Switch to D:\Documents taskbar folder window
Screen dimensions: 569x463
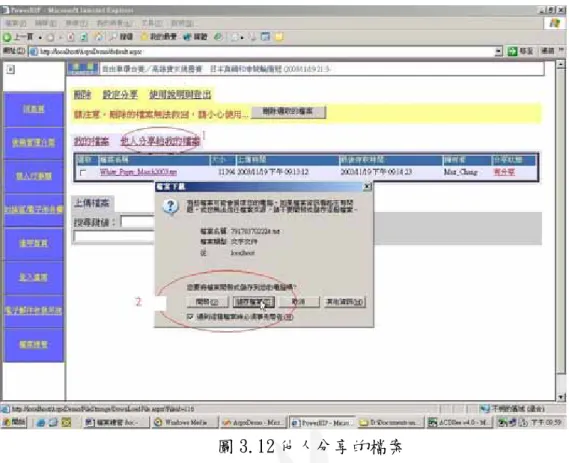coord(391,422)
